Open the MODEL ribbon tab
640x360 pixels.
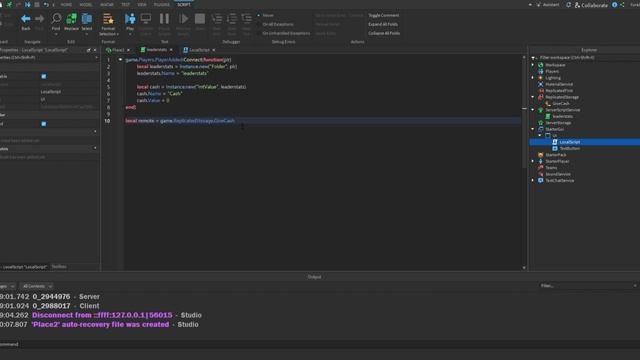[x=86, y=4]
